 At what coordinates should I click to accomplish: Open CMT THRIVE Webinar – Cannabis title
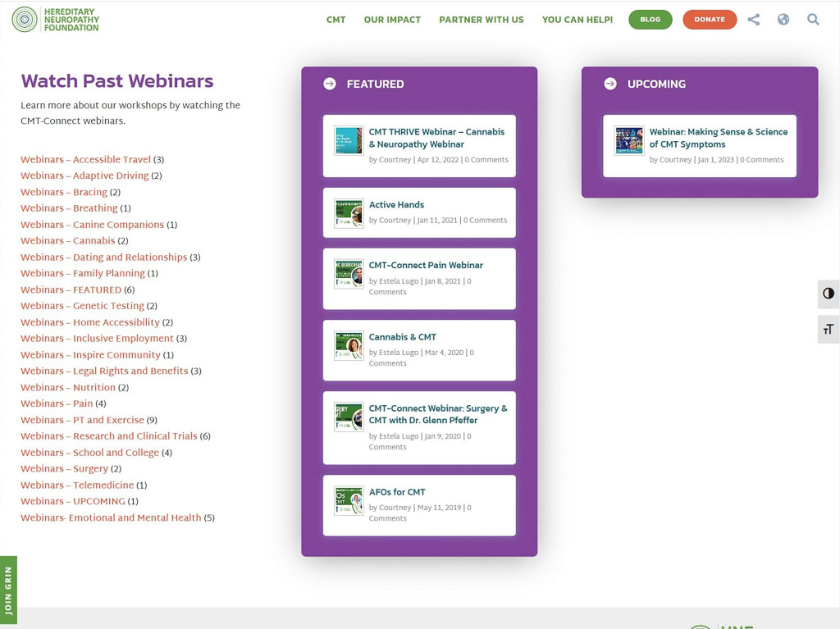[x=436, y=139]
